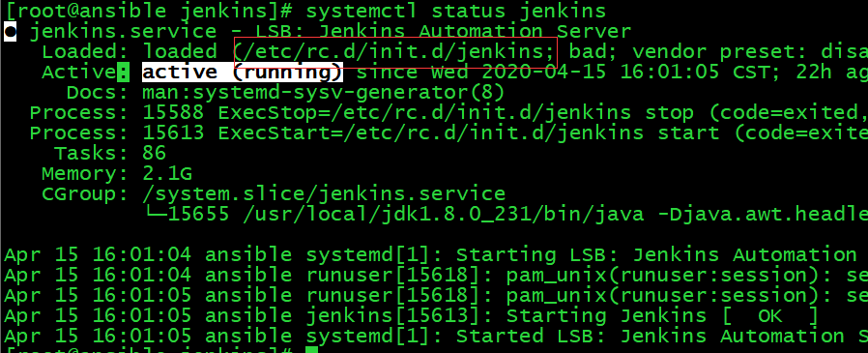The image size is (868, 353).
Task: Click the green cursor block at bottom prompt
Action: point(311,350)
